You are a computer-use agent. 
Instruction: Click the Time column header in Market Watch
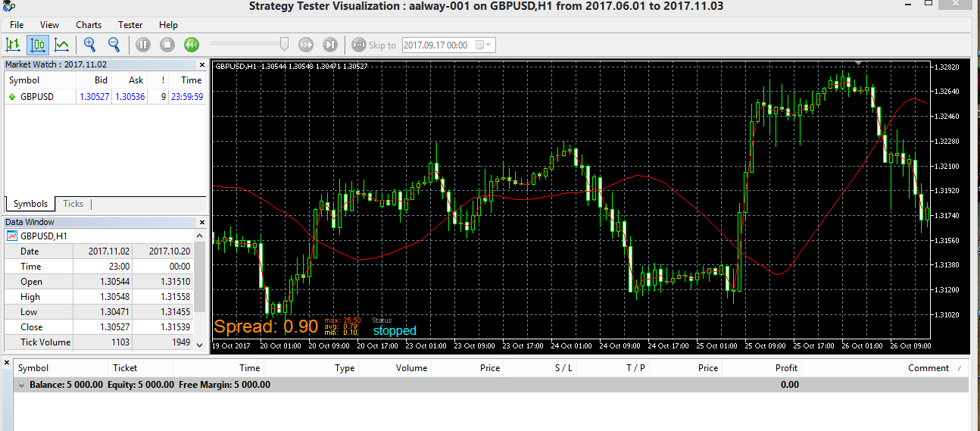coord(191,80)
